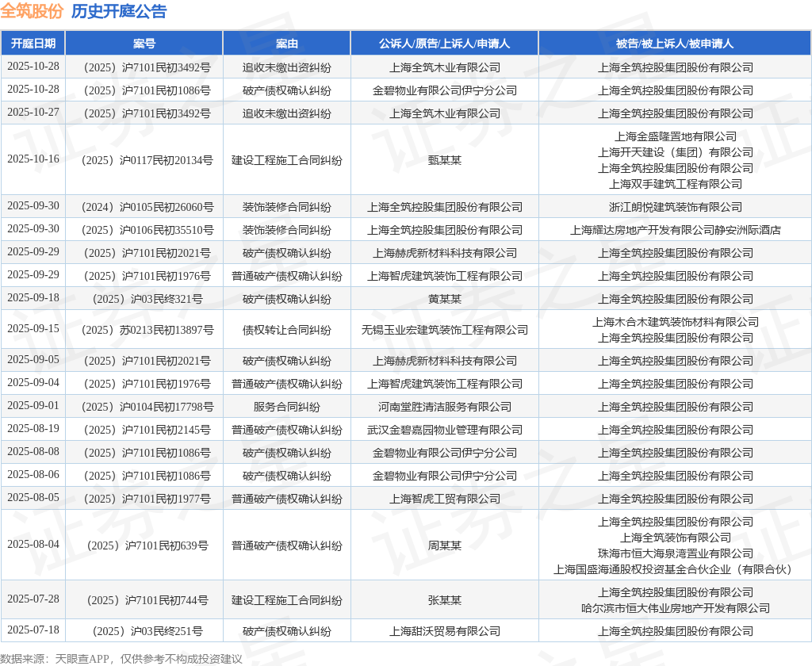Select the 案号 column header
The image size is (812, 666).
(x=144, y=44)
